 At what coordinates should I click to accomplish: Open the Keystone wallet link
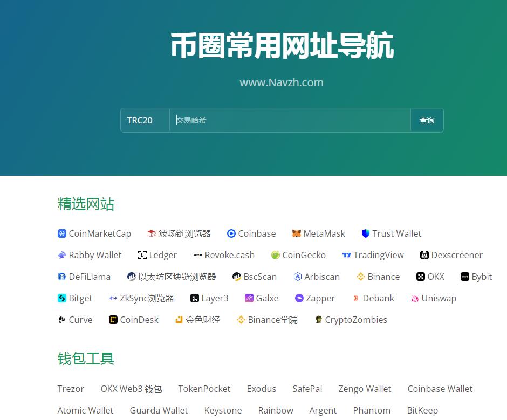[x=223, y=410]
